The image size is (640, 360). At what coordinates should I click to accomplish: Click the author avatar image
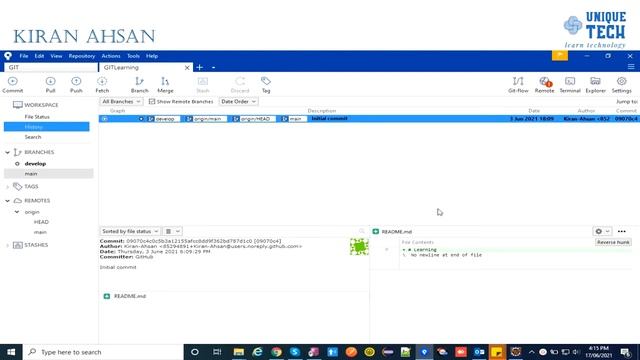point(359,247)
